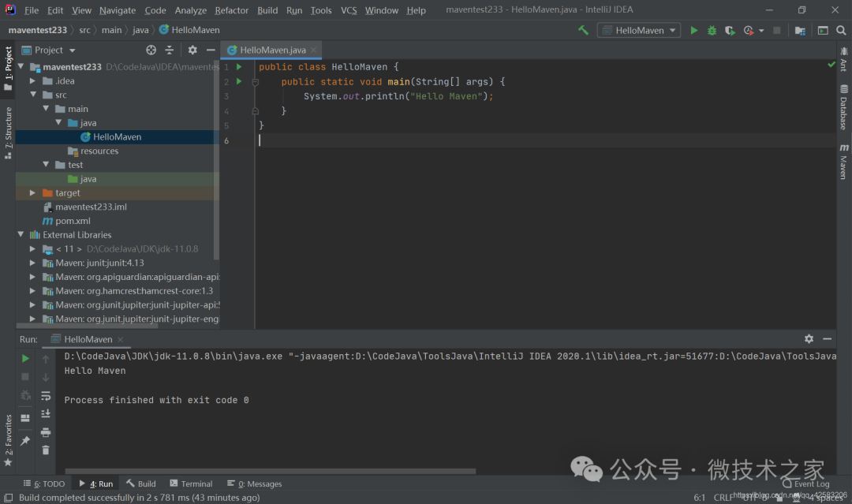Collapse the src folder

(33, 95)
